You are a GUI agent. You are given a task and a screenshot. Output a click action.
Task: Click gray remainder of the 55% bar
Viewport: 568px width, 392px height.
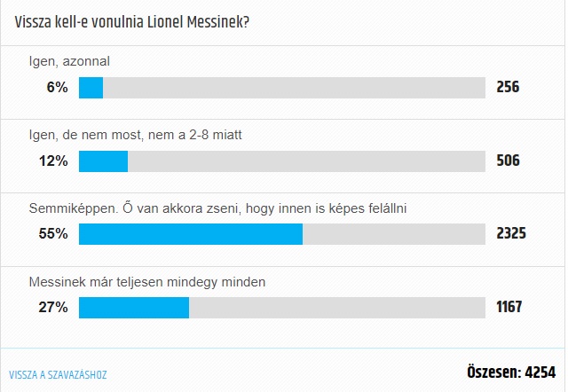pos(394,234)
